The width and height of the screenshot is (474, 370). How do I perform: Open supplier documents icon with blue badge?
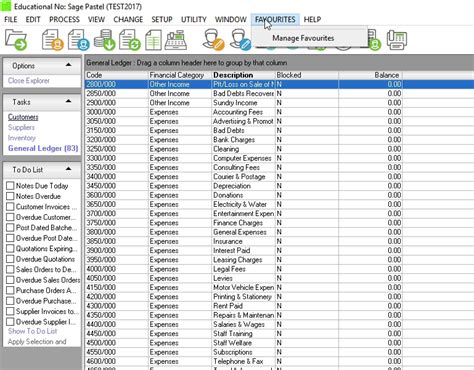79,40
